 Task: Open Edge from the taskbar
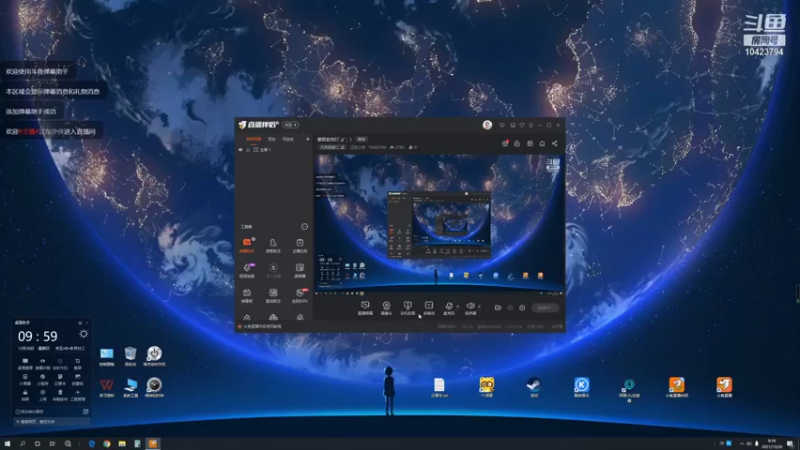pyautogui.click(x=92, y=444)
